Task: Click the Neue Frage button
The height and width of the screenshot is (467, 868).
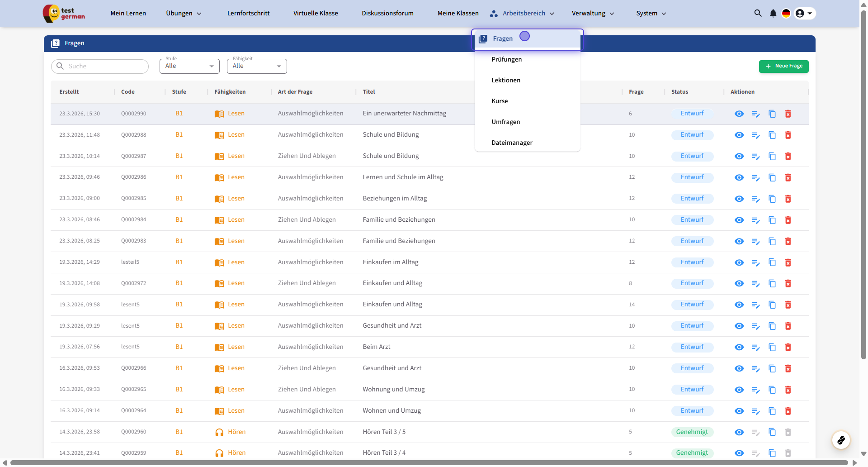Action: (783, 66)
